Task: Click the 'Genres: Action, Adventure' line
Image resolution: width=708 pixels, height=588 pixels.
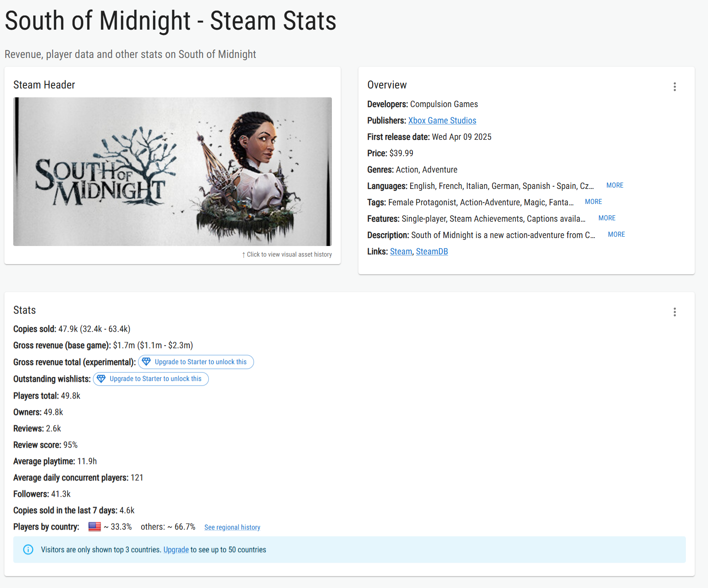Action: 412,169
